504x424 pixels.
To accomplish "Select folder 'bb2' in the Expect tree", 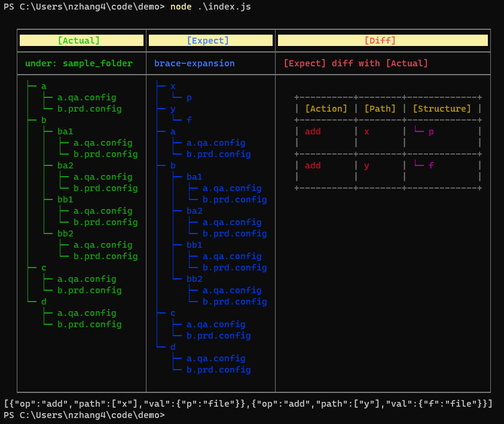I will [194, 279].
